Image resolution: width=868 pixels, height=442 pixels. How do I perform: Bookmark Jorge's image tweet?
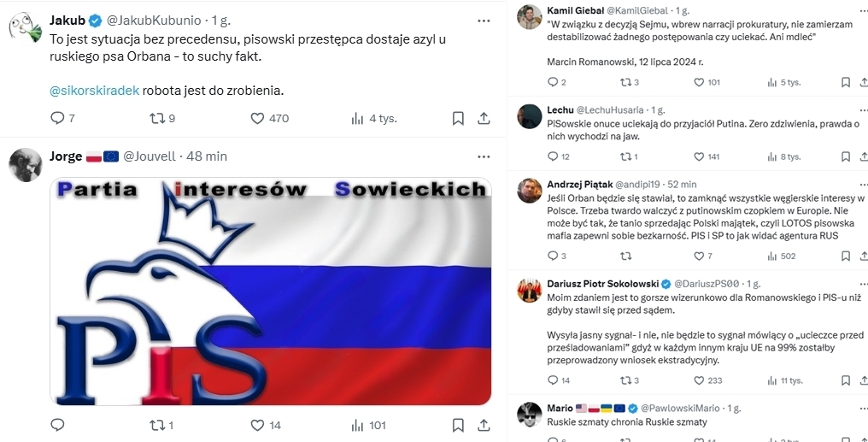pyautogui.click(x=458, y=426)
